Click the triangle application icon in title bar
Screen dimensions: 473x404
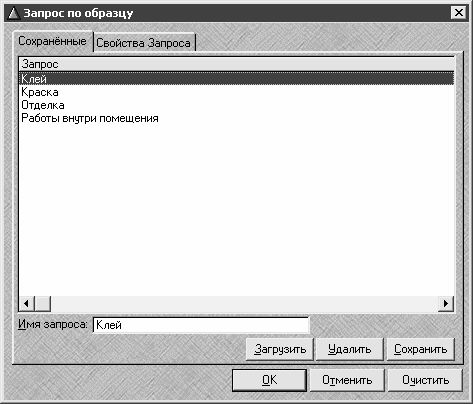tap(14, 13)
